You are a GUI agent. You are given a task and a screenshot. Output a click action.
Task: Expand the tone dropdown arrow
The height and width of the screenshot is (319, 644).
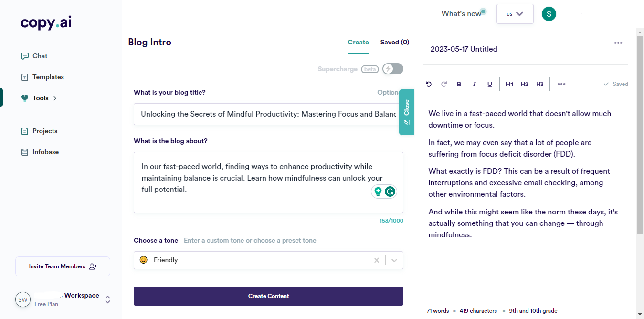(x=394, y=260)
